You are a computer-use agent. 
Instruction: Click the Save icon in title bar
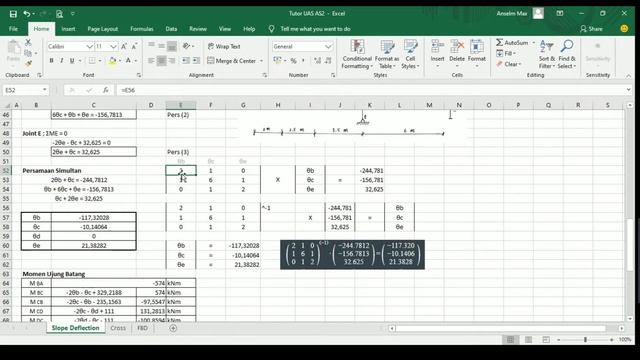(x=13, y=14)
